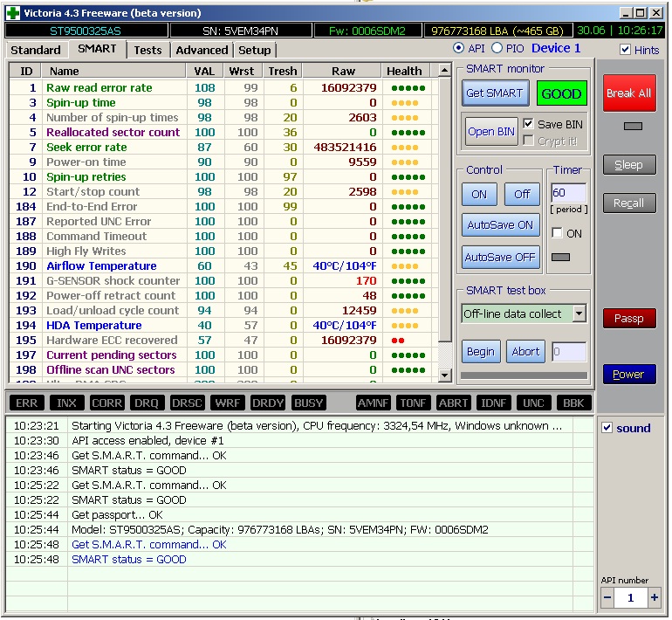The image size is (672, 620).
Task: Click the Passp button
Action: click(x=628, y=319)
